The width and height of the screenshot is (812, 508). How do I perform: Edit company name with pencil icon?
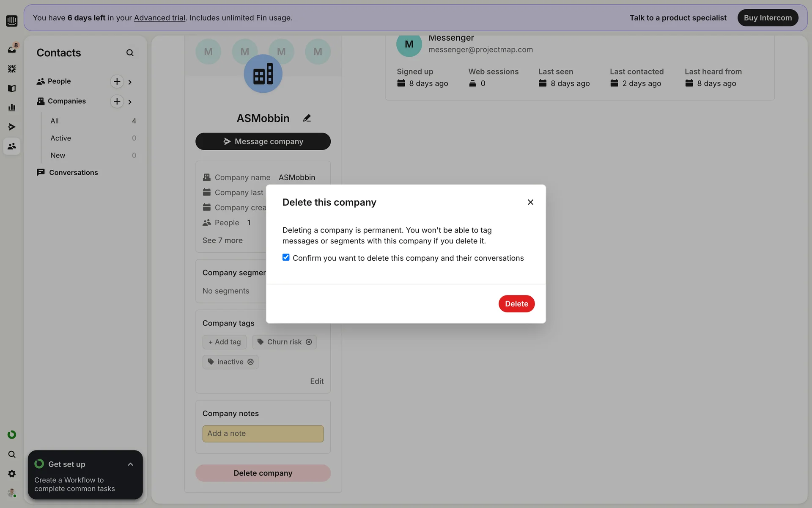click(x=307, y=118)
